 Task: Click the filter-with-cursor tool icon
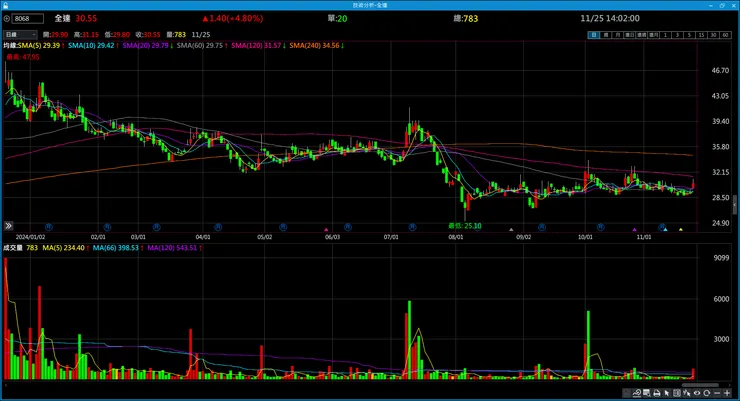687,393
